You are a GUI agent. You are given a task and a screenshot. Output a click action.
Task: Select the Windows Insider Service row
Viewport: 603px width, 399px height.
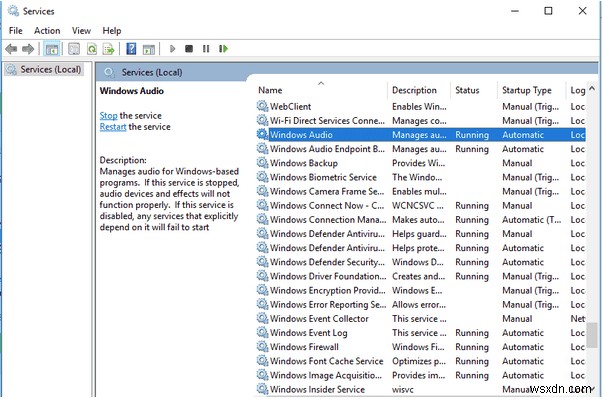click(x=421, y=389)
